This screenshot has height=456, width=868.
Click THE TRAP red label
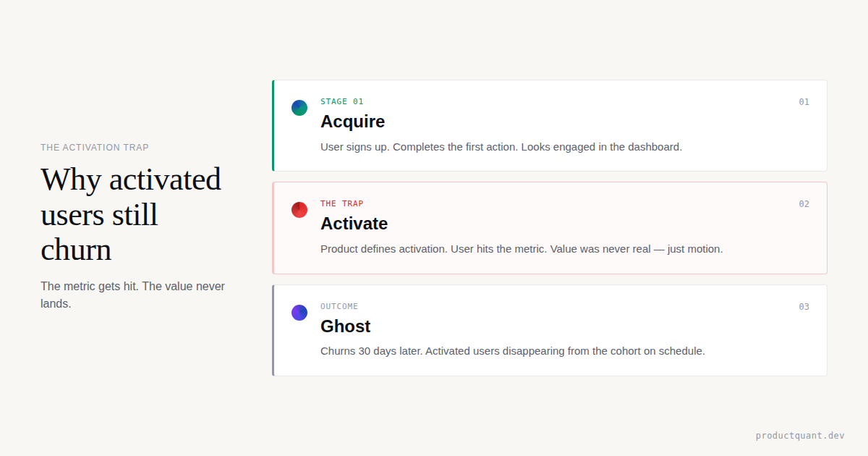coord(342,203)
